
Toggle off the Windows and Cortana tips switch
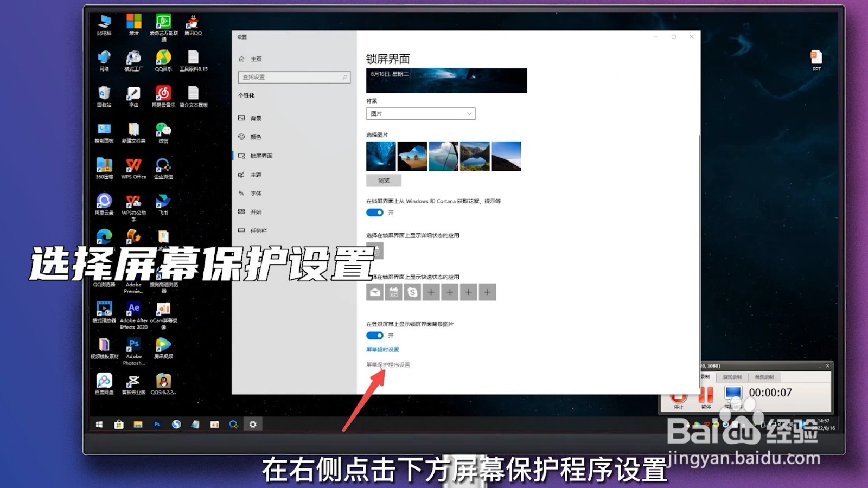coord(374,213)
